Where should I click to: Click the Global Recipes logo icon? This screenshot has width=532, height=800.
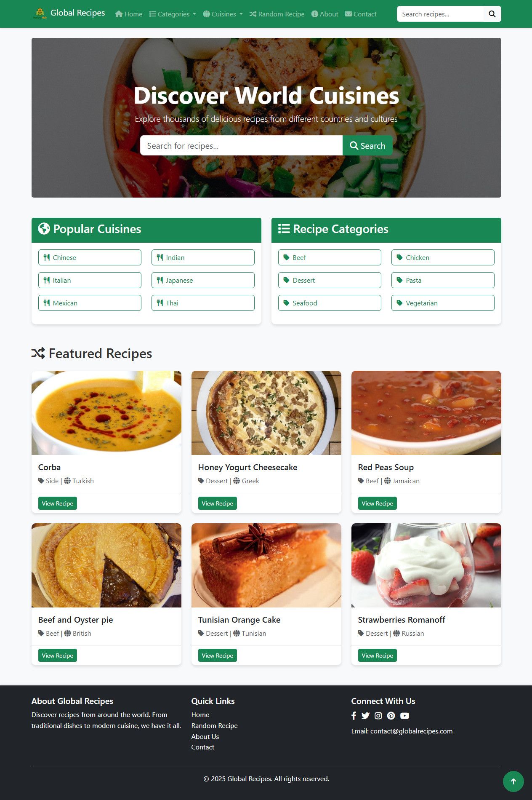click(40, 13)
